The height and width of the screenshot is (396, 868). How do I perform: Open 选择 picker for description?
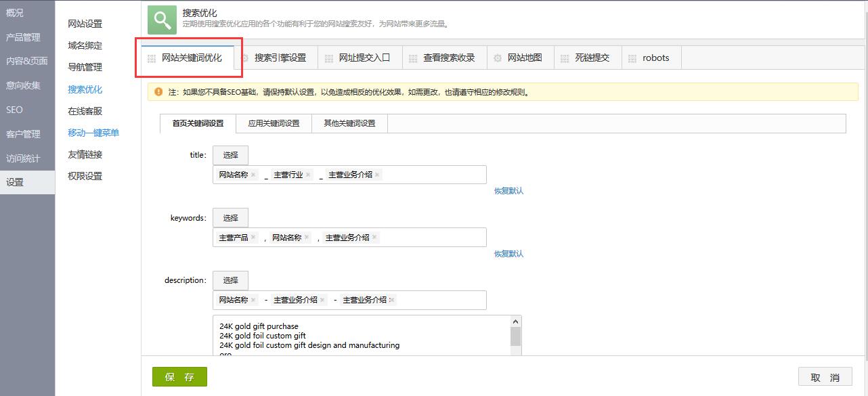(x=230, y=280)
